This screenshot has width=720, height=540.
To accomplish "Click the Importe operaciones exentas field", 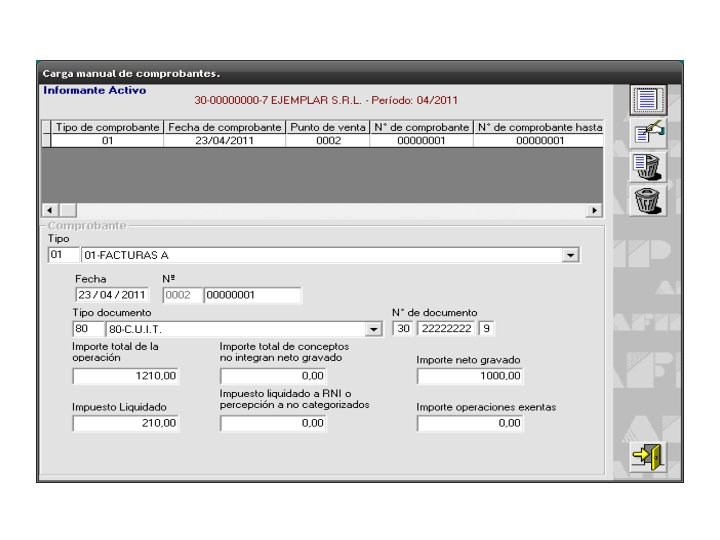I will click(x=470, y=423).
